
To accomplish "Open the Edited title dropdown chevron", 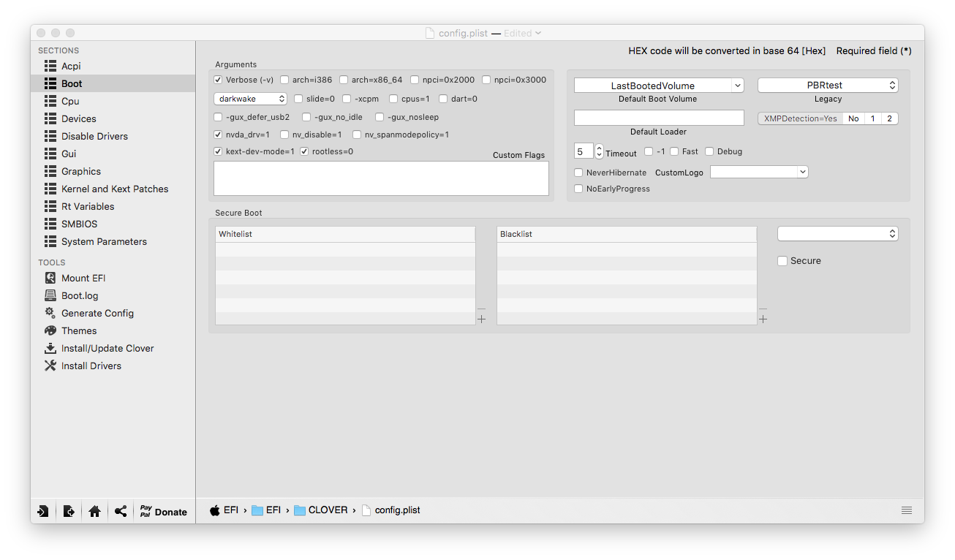I will pos(538,33).
